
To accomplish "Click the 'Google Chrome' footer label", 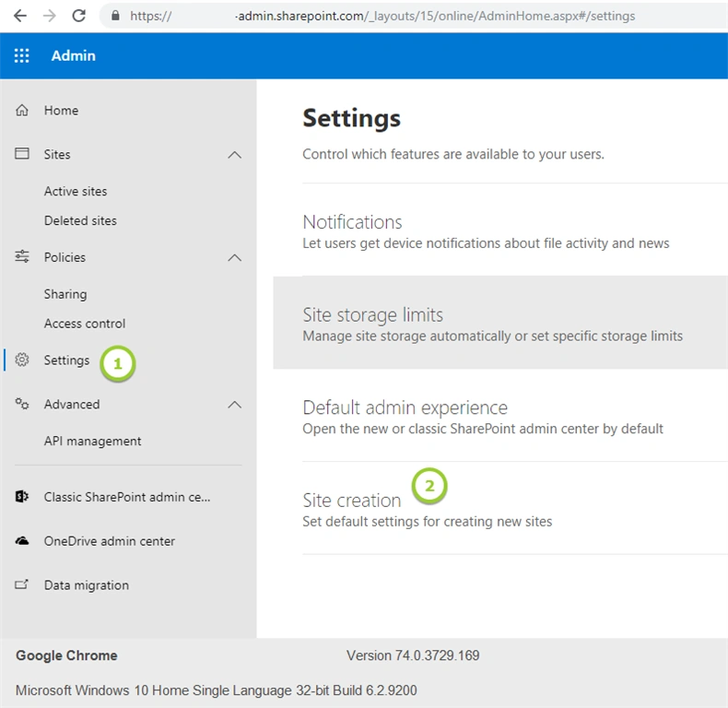I will (x=66, y=655).
